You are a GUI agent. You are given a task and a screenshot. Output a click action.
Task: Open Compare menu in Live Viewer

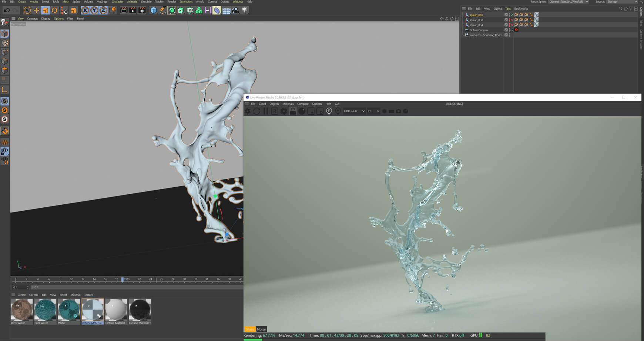(x=303, y=104)
